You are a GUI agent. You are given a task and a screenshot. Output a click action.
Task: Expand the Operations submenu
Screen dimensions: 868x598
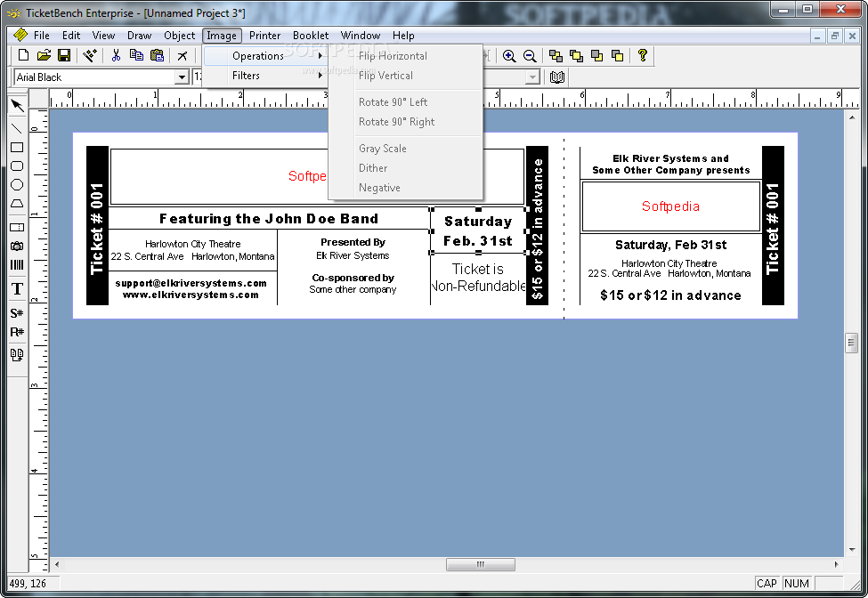click(265, 56)
